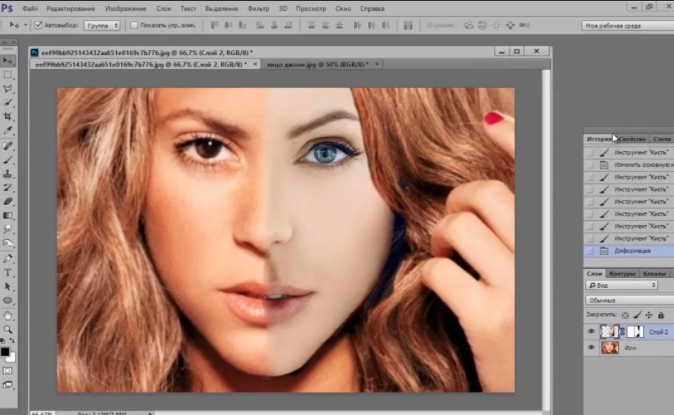Viewport: 674px width, 415px height.
Task: Toggle Quick Mask mode icon
Action: coord(8,371)
